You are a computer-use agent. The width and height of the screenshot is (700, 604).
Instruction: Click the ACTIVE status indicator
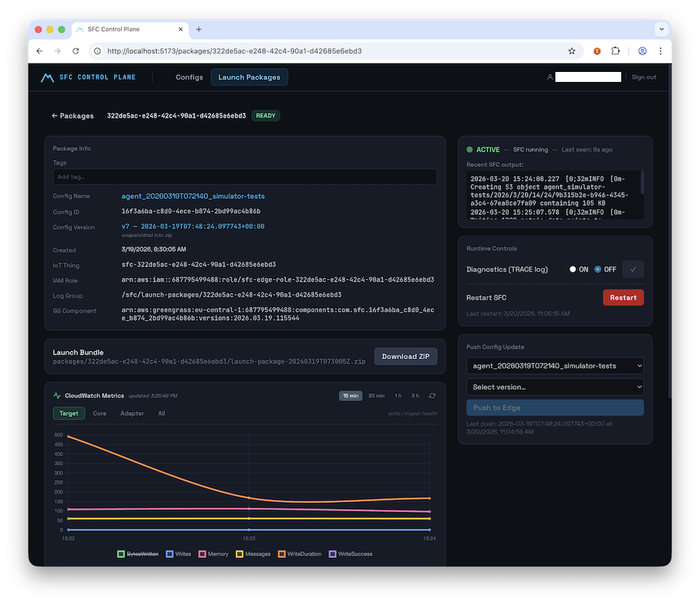[483, 149]
